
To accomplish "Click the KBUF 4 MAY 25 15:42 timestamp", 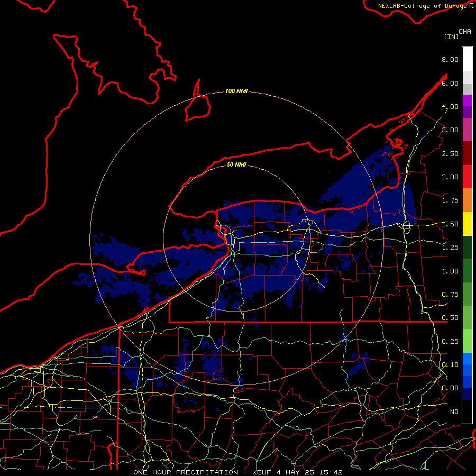I will [297, 472].
